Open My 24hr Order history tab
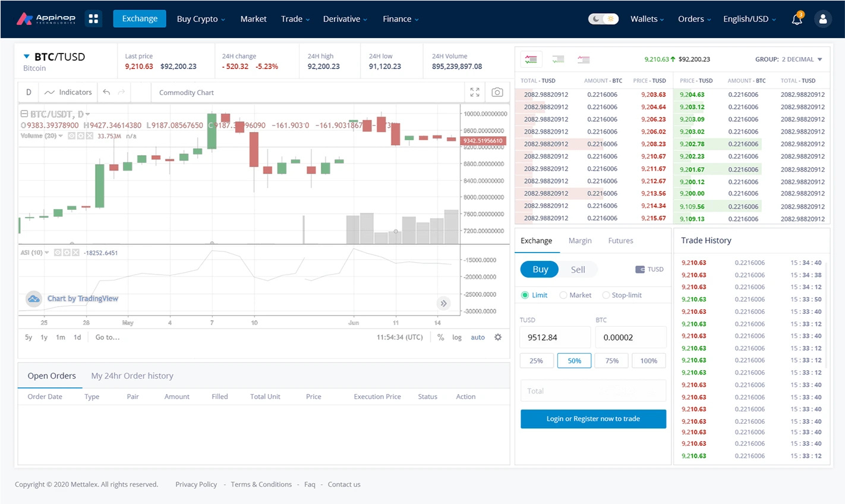Viewport: 845px width, 504px height. 132,376
